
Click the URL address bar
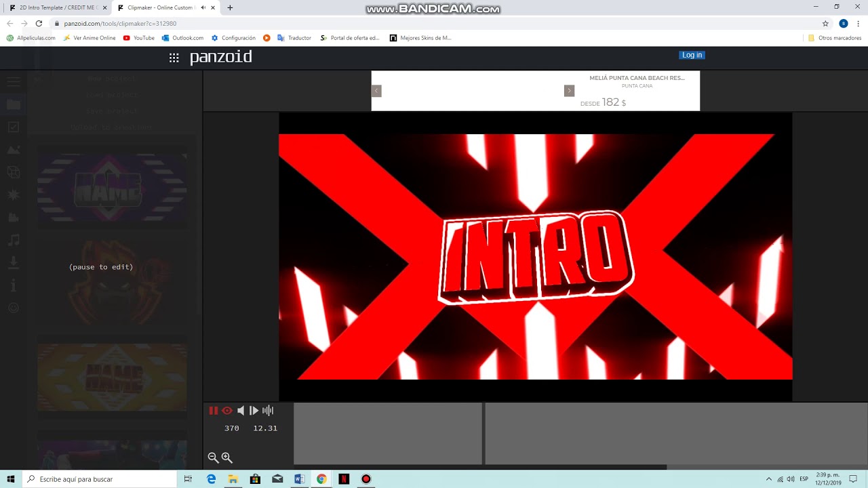434,23
